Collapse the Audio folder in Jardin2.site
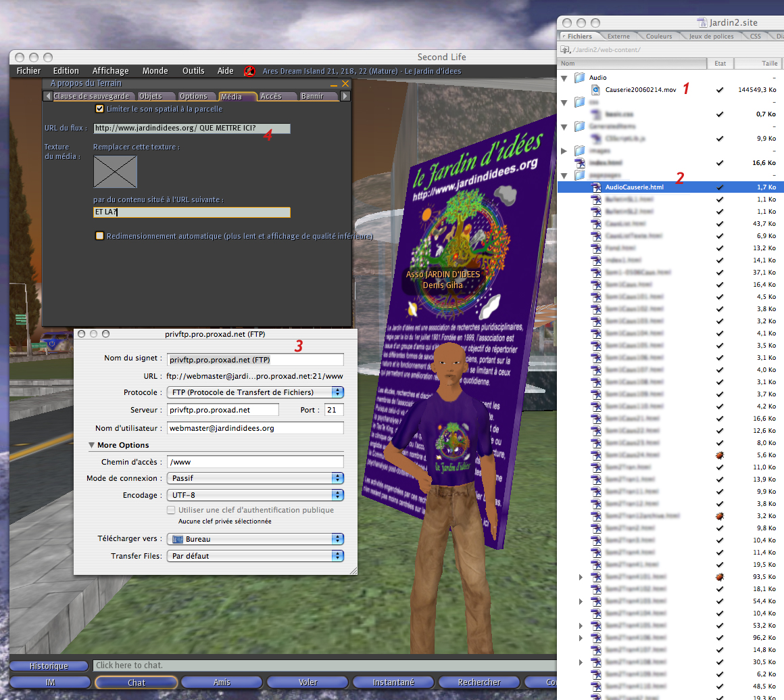The width and height of the screenshot is (784, 700). pos(564,78)
